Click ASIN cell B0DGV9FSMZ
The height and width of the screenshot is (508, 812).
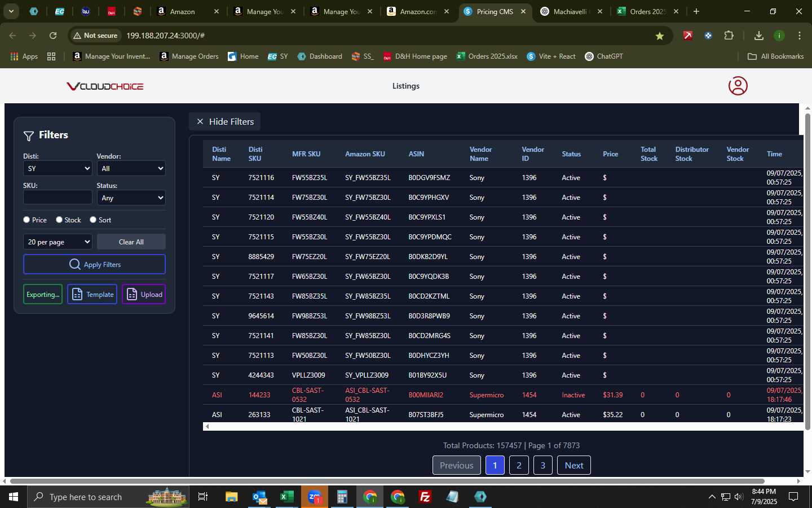coord(429,178)
